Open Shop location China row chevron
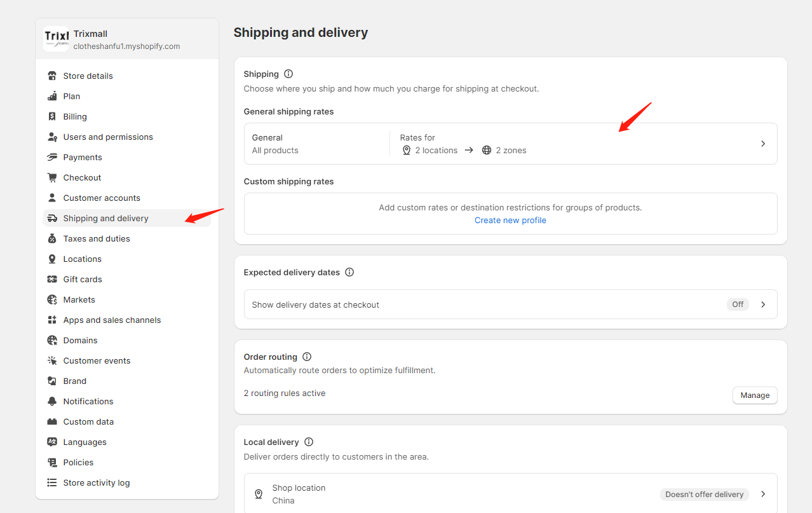 pos(763,494)
